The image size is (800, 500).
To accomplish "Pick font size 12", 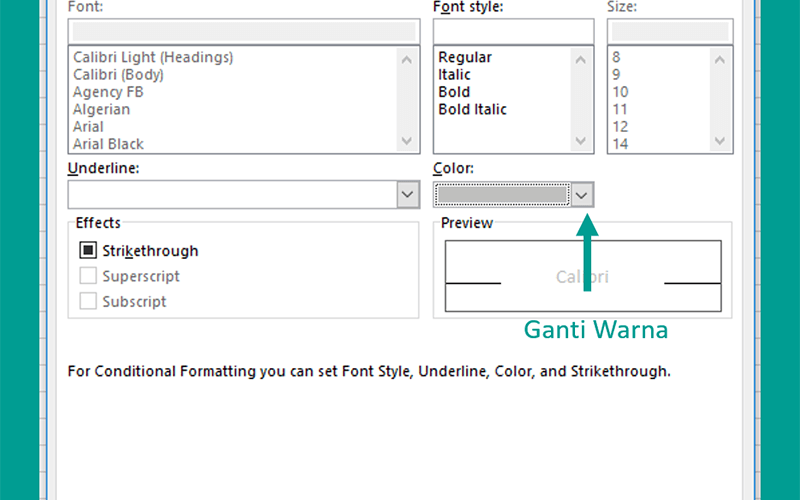I will [x=620, y=127].
